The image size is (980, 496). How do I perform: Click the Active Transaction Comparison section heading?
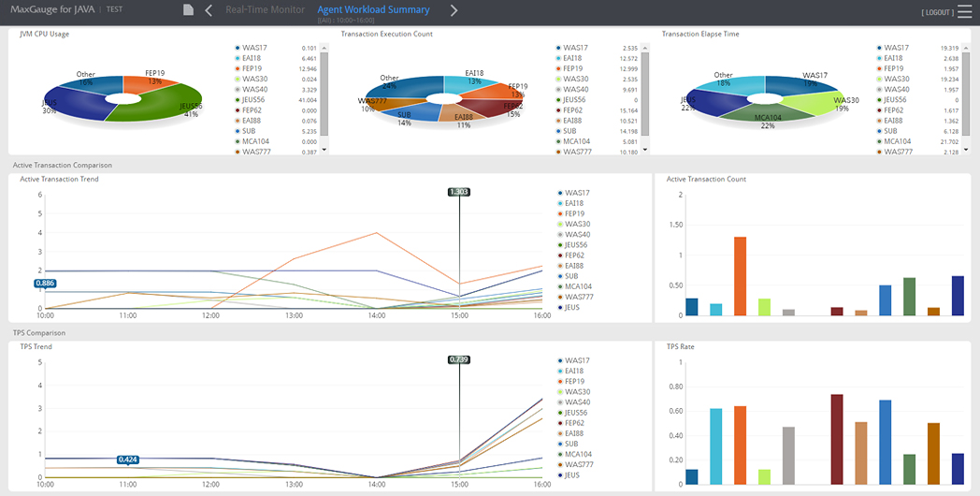[62, 165]
